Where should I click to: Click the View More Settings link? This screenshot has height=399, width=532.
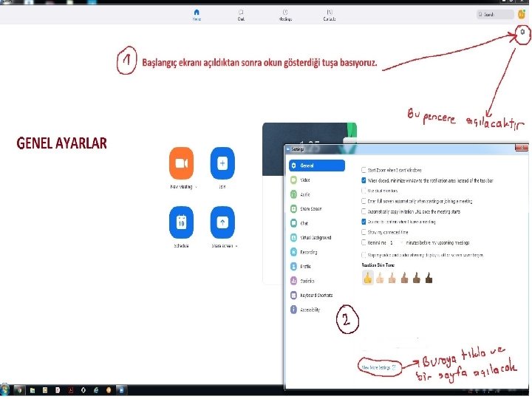378,367
